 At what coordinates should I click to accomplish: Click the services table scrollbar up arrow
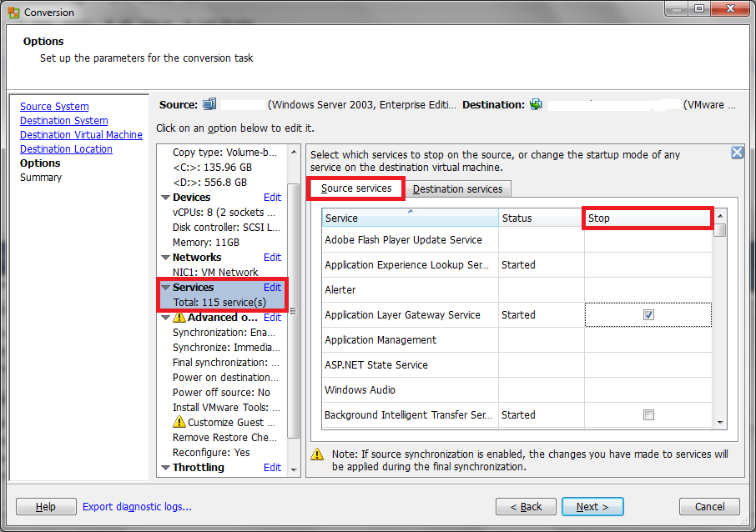click(x=720, y=215)
